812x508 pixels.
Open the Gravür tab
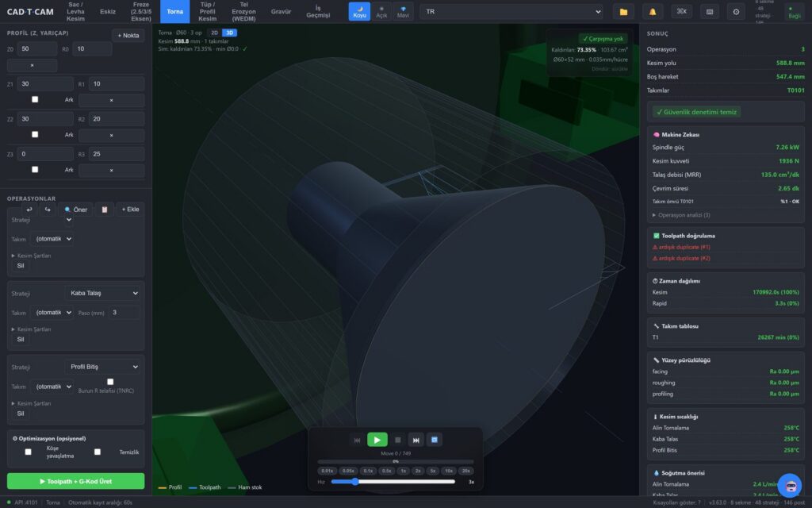pyautogui.click(x=282, y=11)
